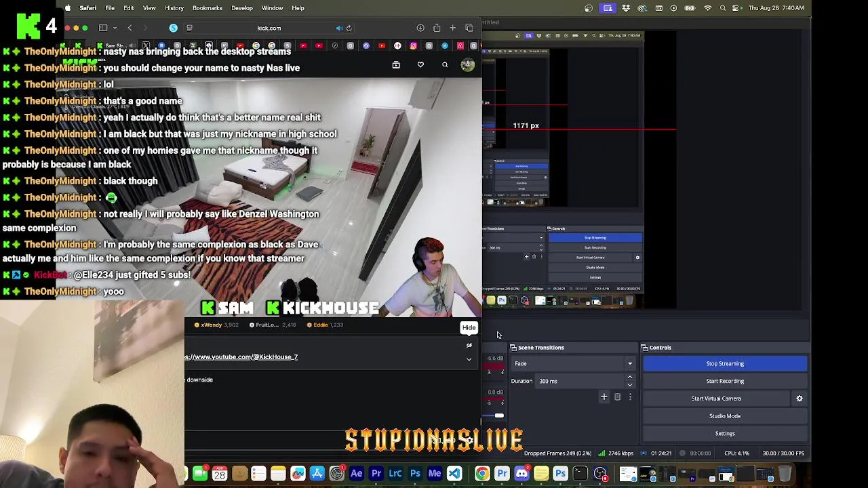The height and width of the screenshot is (488, 868).
Task: Click the Safari kick.com address bar
Action: [269, 28]
